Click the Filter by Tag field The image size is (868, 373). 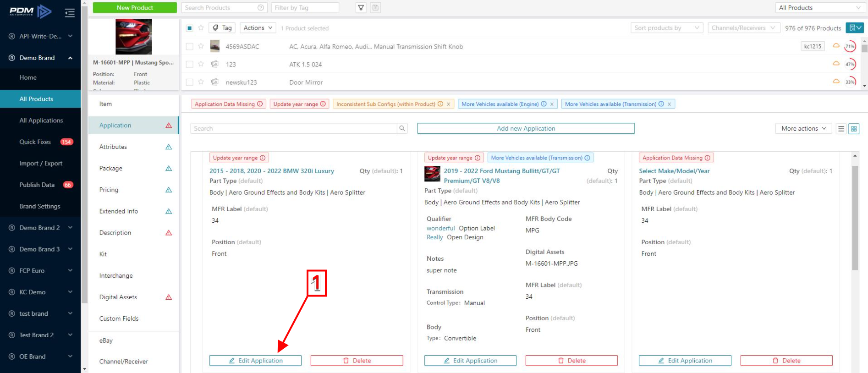(x=305, y=8)
